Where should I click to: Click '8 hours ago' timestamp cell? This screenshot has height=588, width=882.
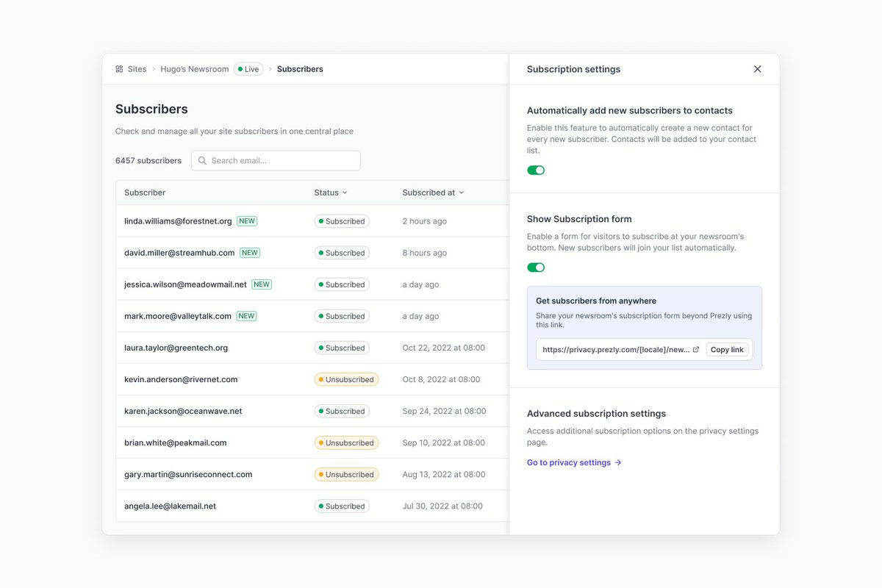tap(424, 253)
